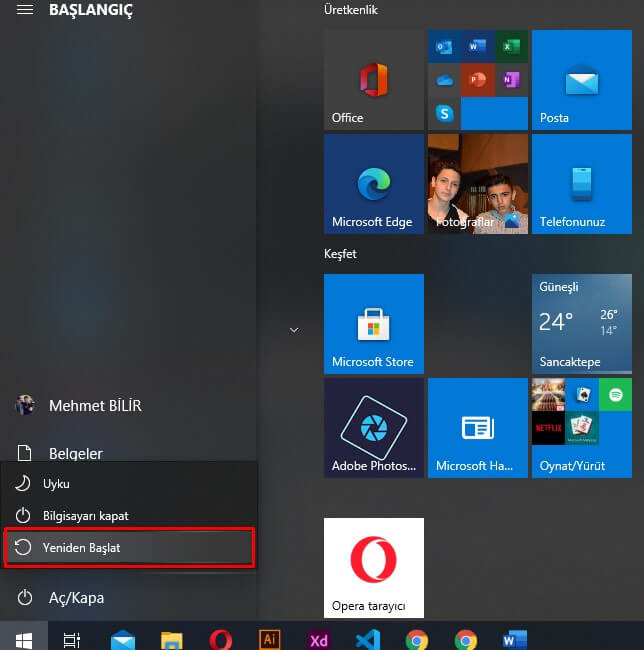The image size is (644, 650).
Task: Open the hamburger menu next to BAŞLANGIÇ
Action: click(x=25, y=9)
